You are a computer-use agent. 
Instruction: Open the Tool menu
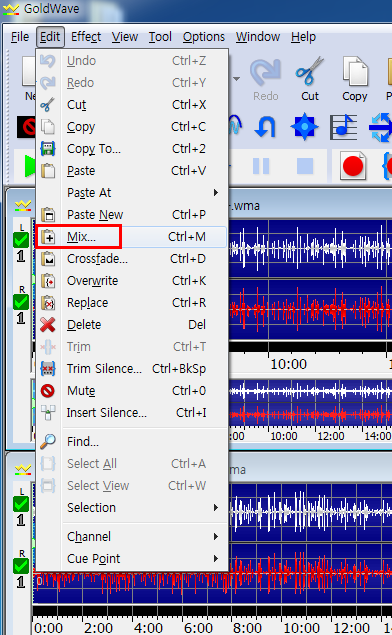(160, 37)
